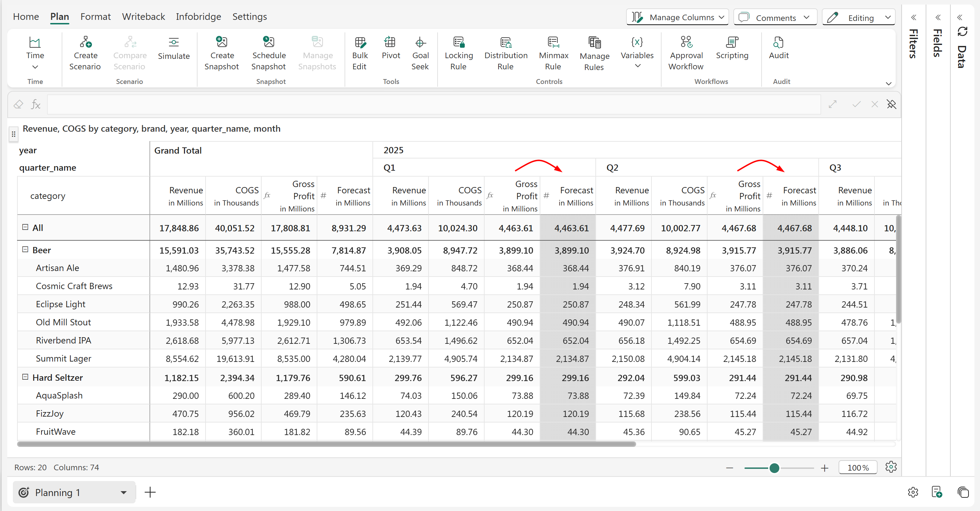
Task: Collapse the All rows group
Action: [25, 227]
